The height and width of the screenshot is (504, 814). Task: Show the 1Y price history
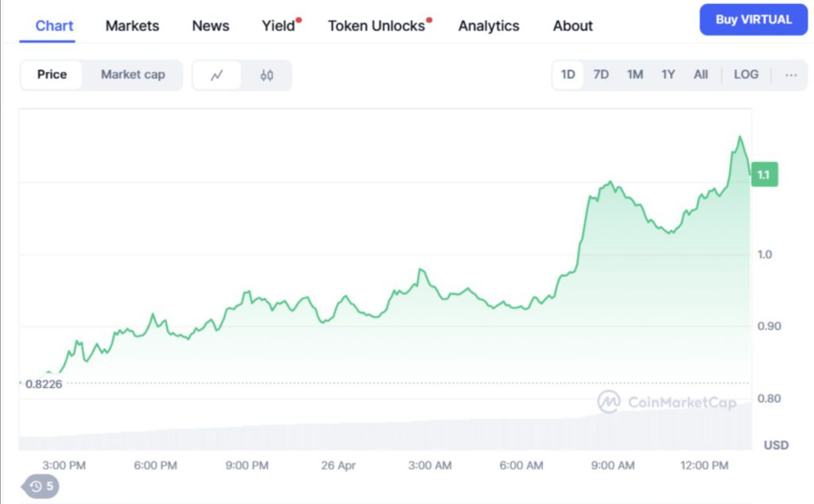point(668,75)
